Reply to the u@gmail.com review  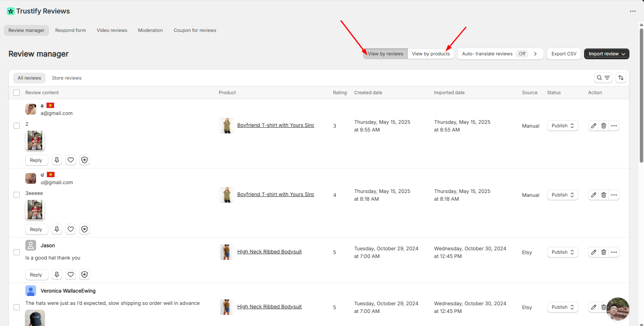[x=36, y=229]
